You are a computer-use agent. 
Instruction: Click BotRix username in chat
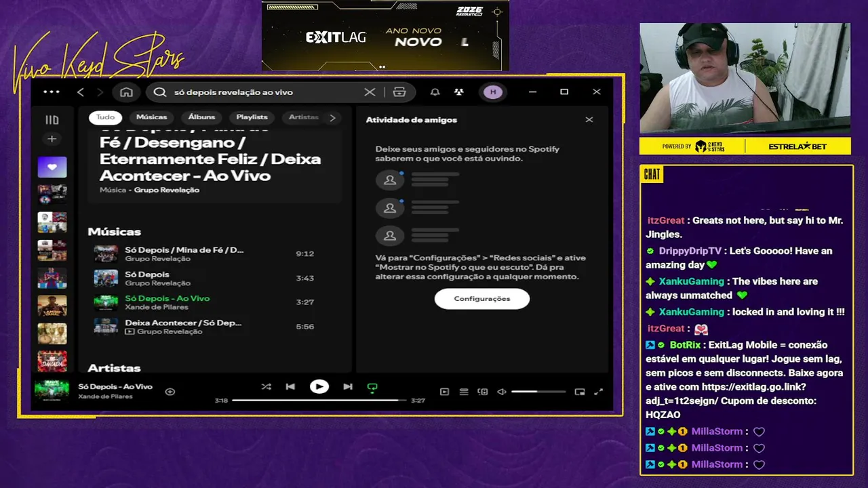pyautogui.click(x=685, y=345)
